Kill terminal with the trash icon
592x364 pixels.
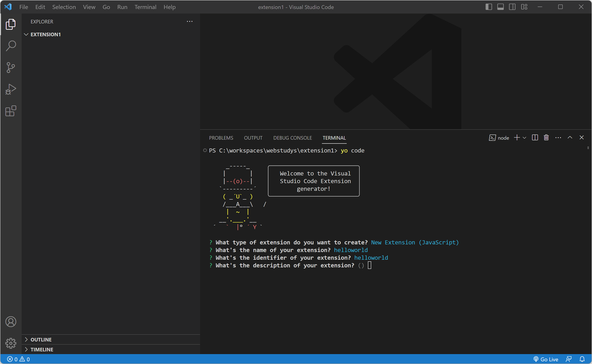(546, 138)
